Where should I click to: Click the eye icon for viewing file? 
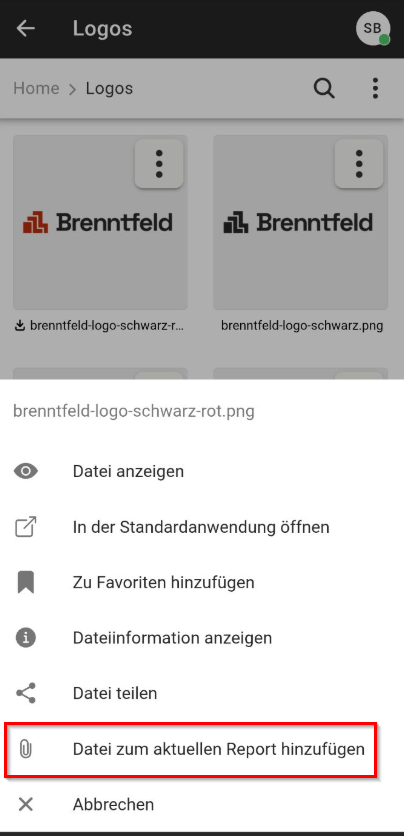click(26, 471)
